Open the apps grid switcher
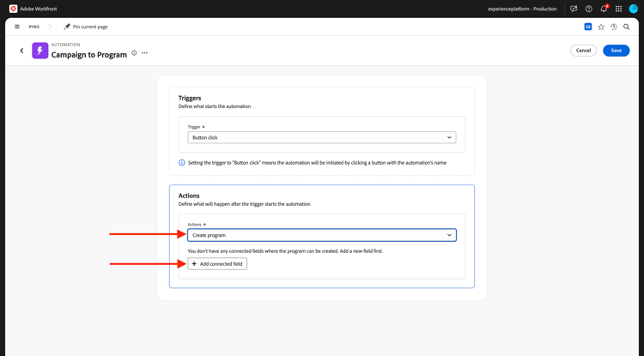Viewport: 644px width, 356px height. click(x=618, y=9)
